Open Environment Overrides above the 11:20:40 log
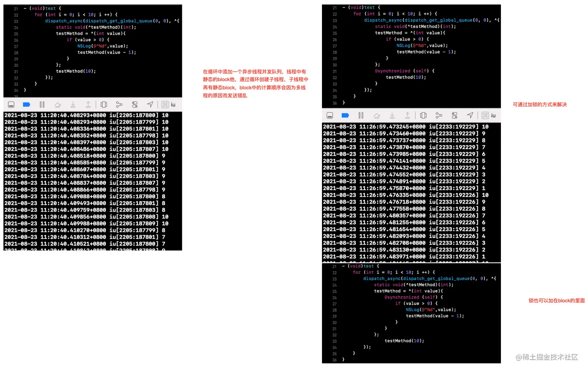The image size is (588, 371). (135, 105)
